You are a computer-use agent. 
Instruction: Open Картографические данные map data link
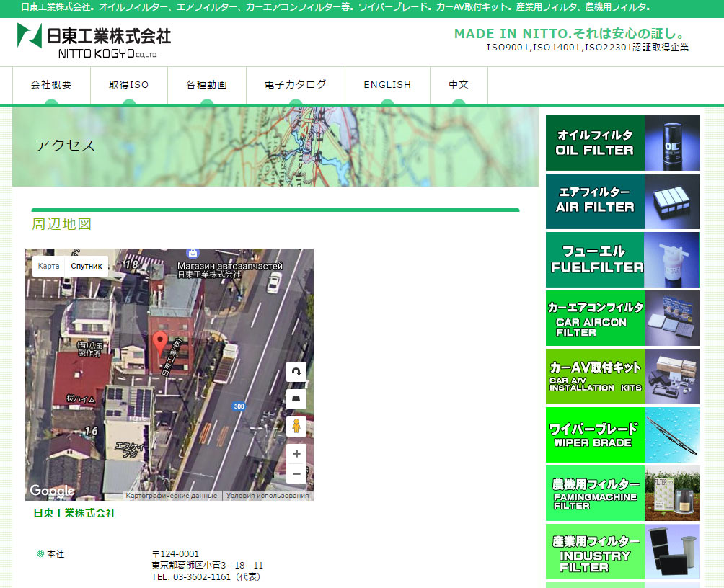click(x=172, y=496)
